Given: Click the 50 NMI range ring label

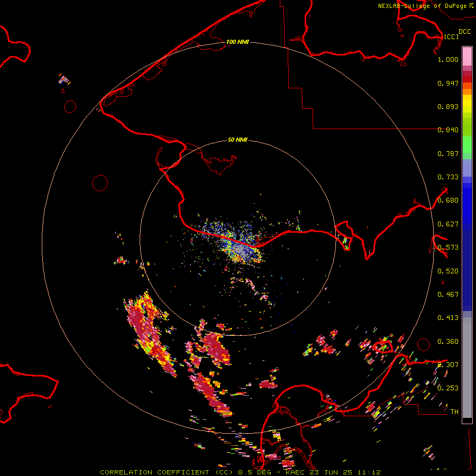Looking at the screenshot, I should pyautogui.click(x=237, y=140).
